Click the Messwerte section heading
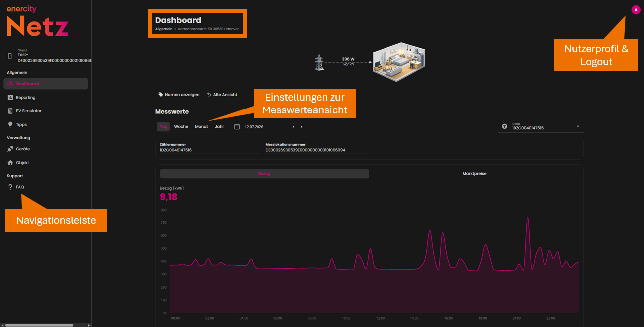 point(172,112)
